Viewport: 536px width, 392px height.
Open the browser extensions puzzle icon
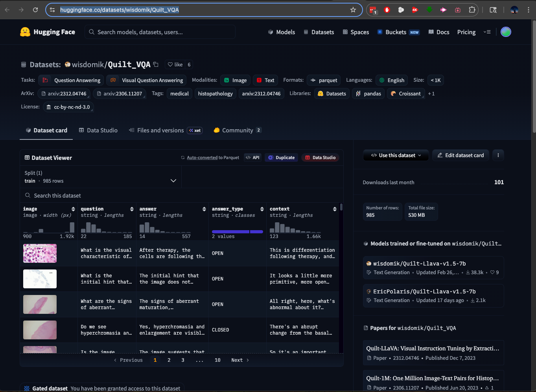click(x=472, y=10)
